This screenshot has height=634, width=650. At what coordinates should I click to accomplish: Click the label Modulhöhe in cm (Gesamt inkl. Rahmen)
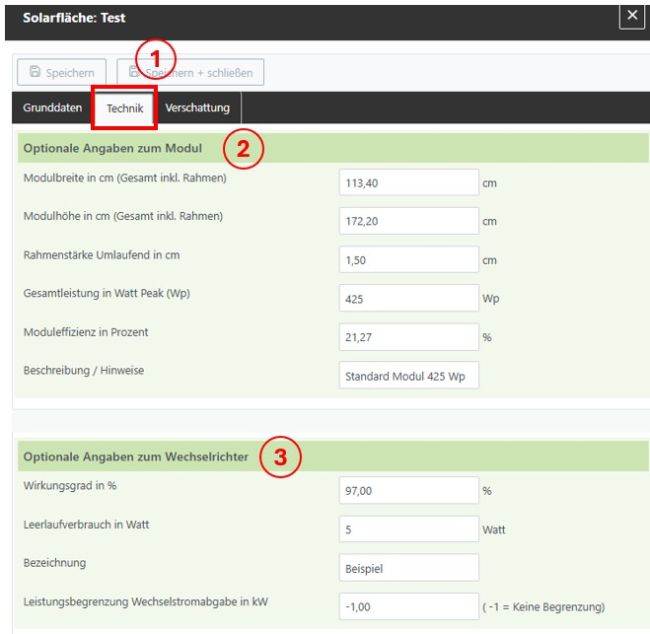point(123,216)
